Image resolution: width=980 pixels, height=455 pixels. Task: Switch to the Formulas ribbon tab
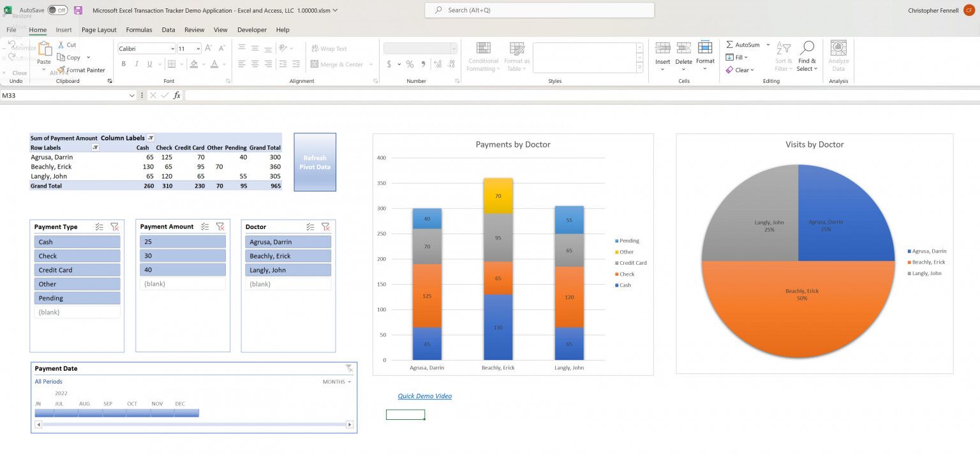pos(138,29)
